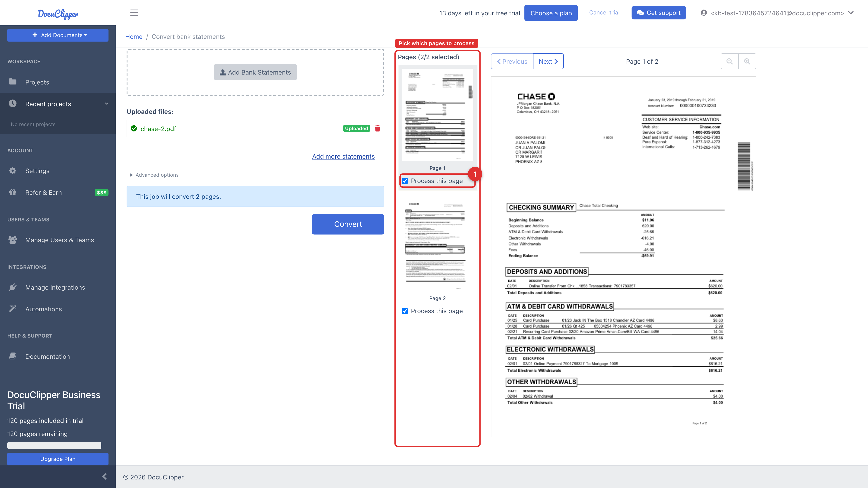
Task: Collapse the sidebar with the left arrow
Action: click(104, 476)
